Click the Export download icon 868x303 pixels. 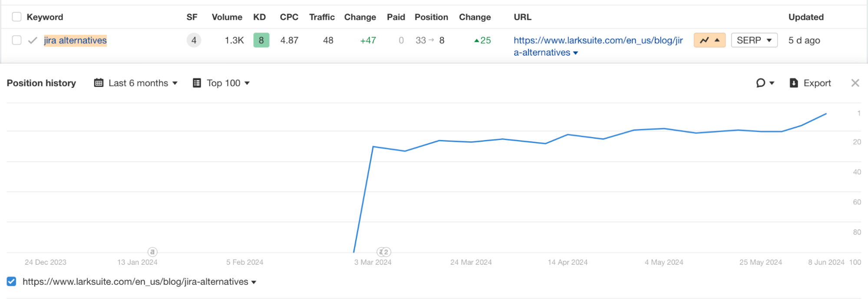(794, 83)
